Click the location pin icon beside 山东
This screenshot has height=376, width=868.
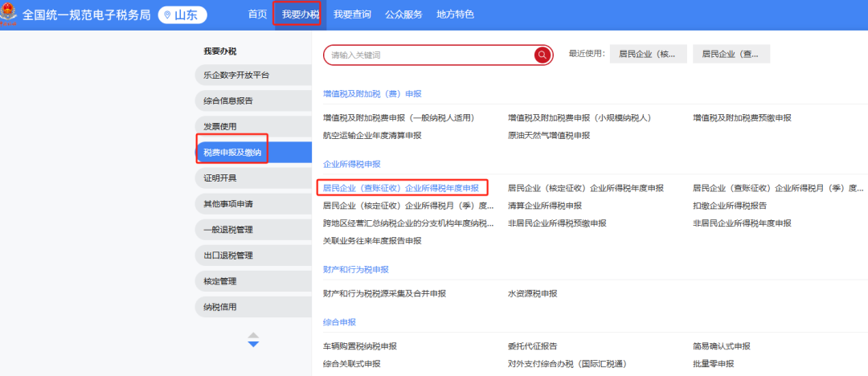[x=167, y=15]
